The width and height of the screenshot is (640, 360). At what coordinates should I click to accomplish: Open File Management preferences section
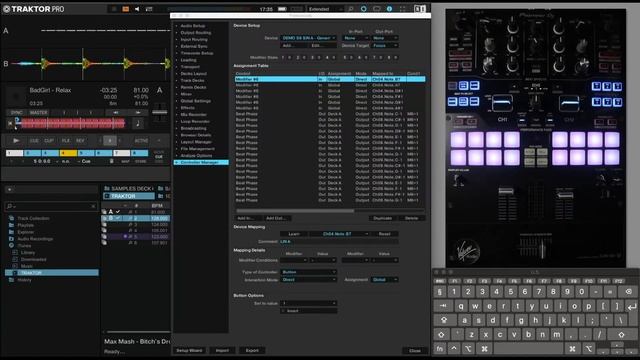point(198,149)
